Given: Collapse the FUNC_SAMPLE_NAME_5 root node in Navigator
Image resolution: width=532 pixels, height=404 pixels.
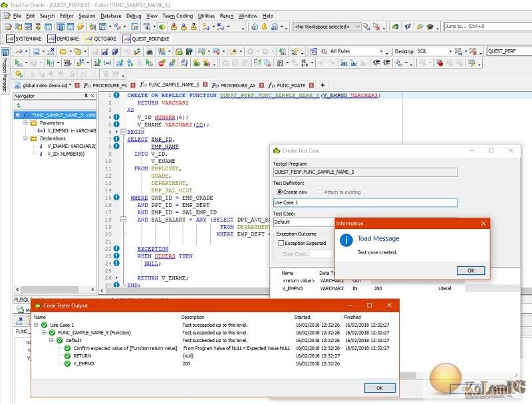Looking at the screenshot, I should click(18, 115).
